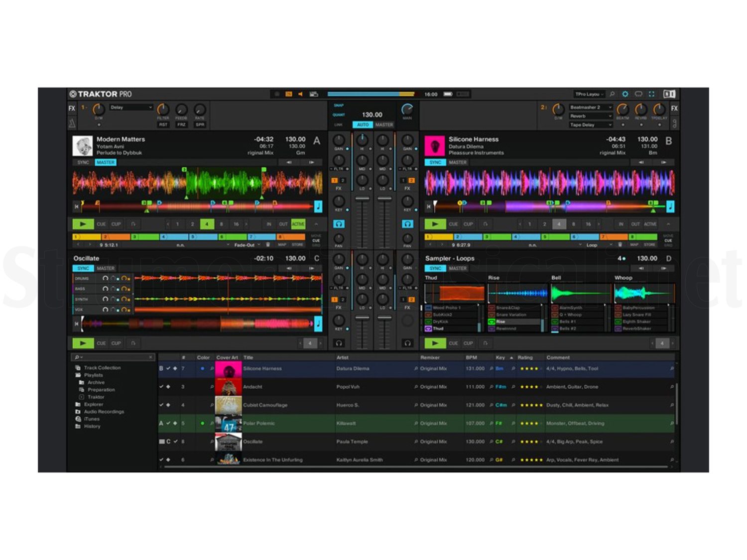
Task: Open the Beatmasher 2 effect dropdown
Action: coord(591,108)
